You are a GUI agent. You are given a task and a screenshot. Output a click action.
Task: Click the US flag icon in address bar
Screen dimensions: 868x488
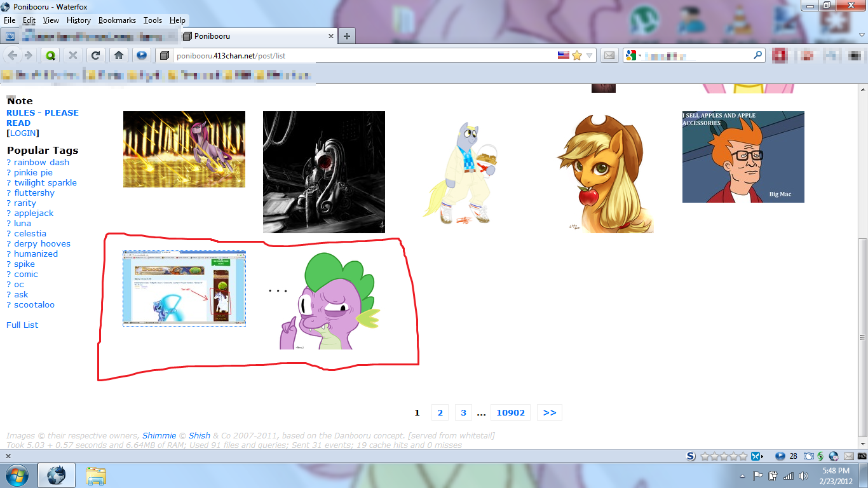[564, 55]
